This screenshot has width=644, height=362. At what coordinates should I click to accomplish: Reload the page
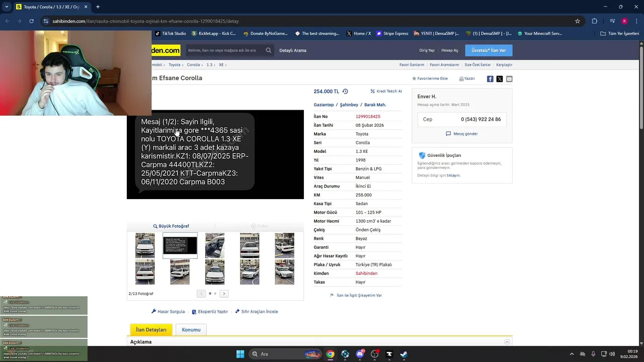tap(31, 21)
